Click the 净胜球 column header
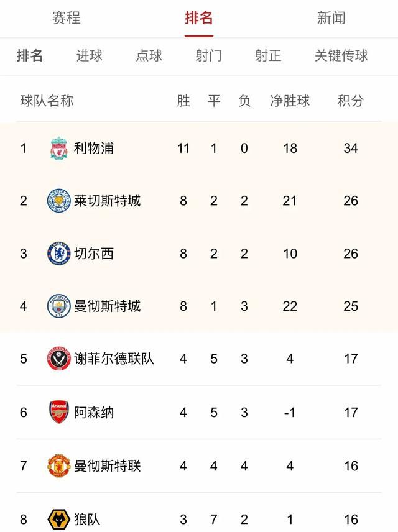This screenshot has width=398, height=532. (x=290, y=101)
